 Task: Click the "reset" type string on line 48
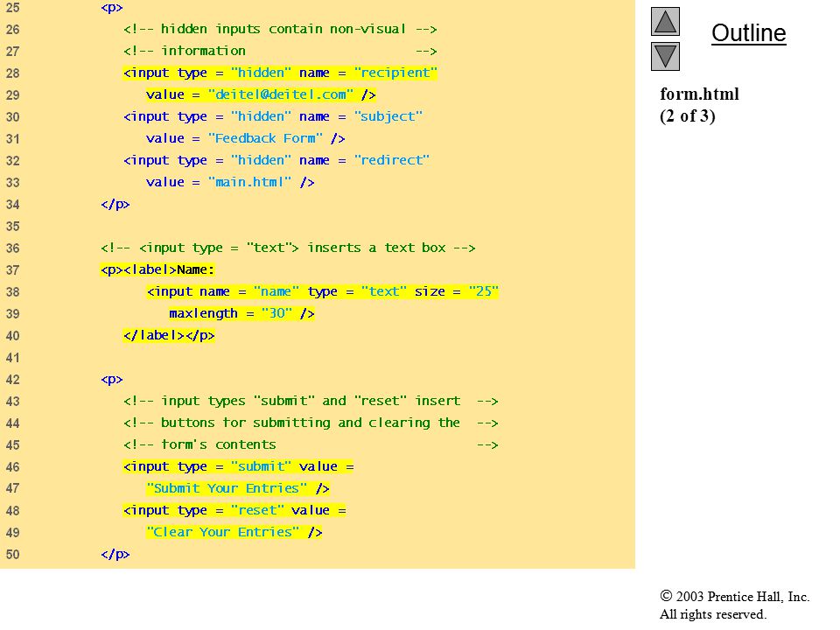pyautogui.click(x=257, y=510)
